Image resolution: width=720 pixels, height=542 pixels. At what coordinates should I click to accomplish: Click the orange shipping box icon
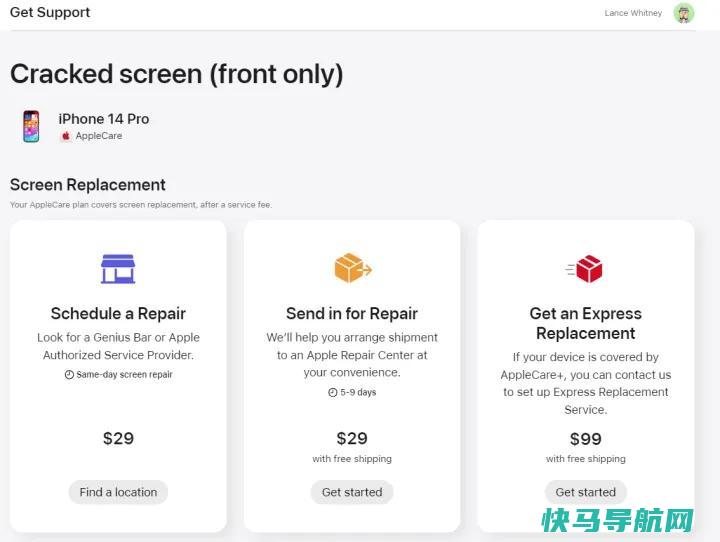click(353, 267)
